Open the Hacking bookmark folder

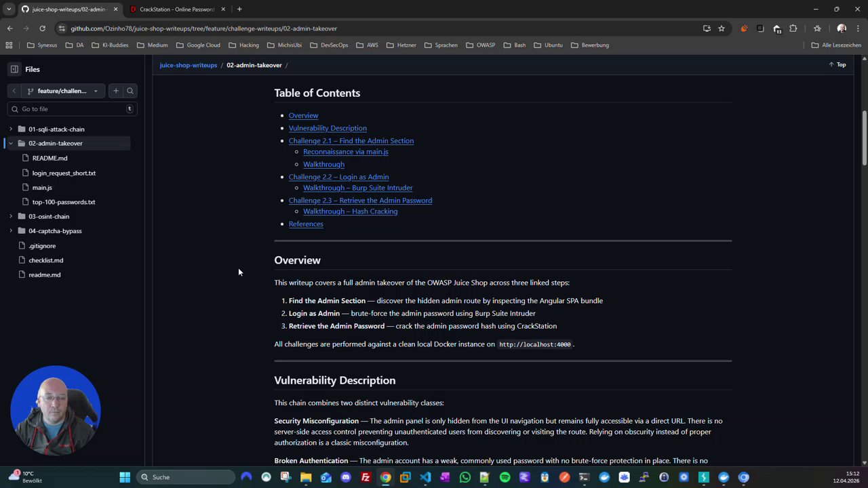[243, 45]
